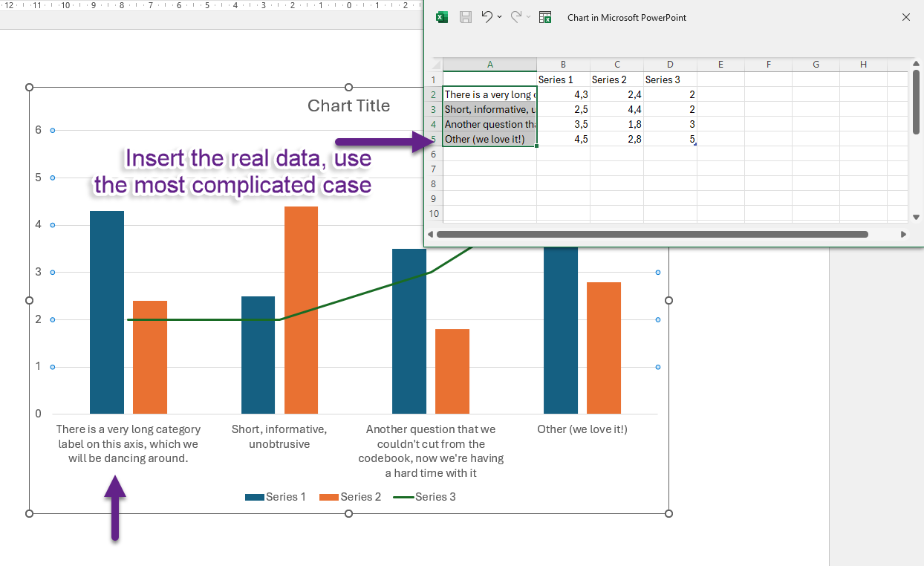Click the Select All corner of the spreadsheet
The image size is (924, 566).
tap(435, 65)
